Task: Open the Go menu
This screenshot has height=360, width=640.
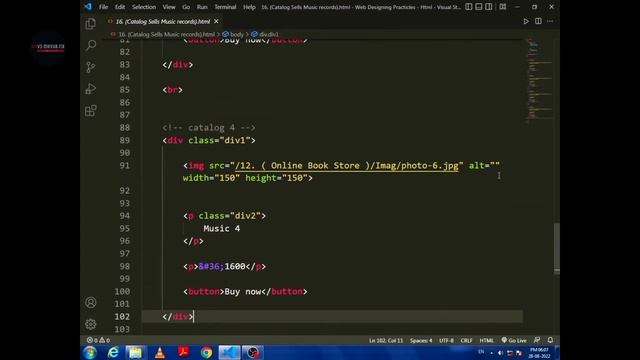Action: click(186, 7)
